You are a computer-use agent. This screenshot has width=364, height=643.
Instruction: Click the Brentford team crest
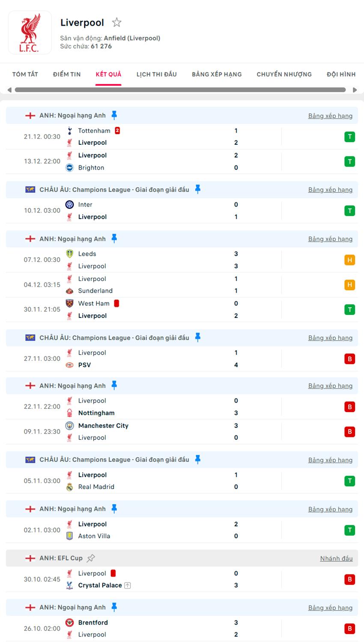(x=69, y=622)
